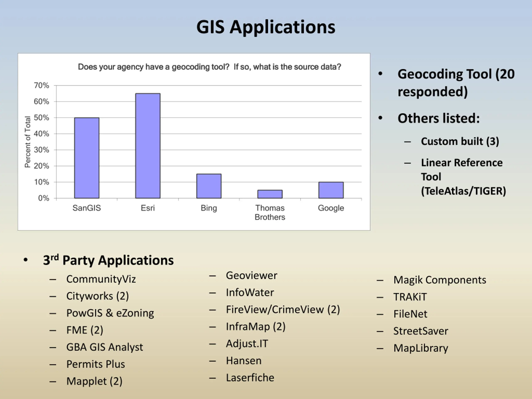
Task: Click the Bing bar in the chart
Action: tap(209, 186)
